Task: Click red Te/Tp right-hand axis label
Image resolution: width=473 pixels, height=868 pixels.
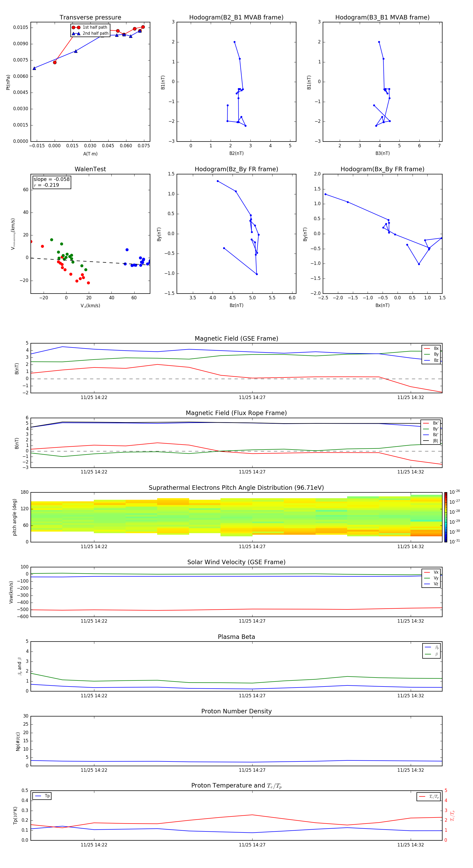Action: (x=453, y=815)
